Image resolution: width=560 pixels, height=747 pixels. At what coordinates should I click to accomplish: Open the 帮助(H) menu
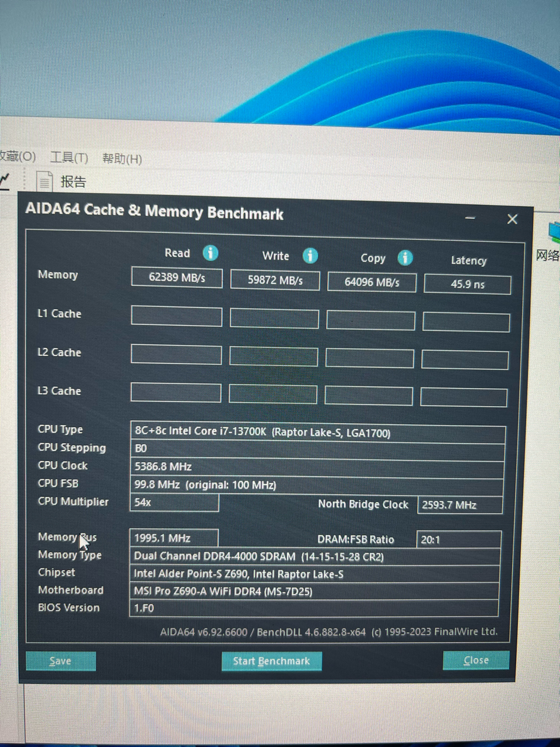(121, 158)
